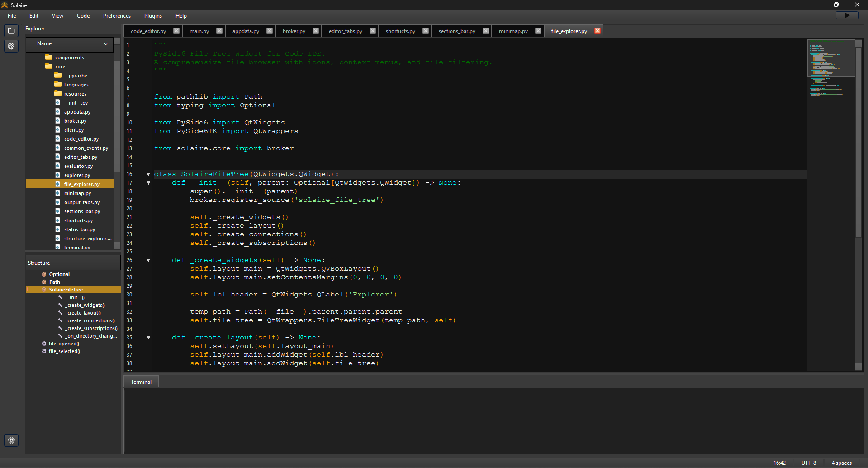Open the Name column dropdown in Explorer

tap(106, 44)
